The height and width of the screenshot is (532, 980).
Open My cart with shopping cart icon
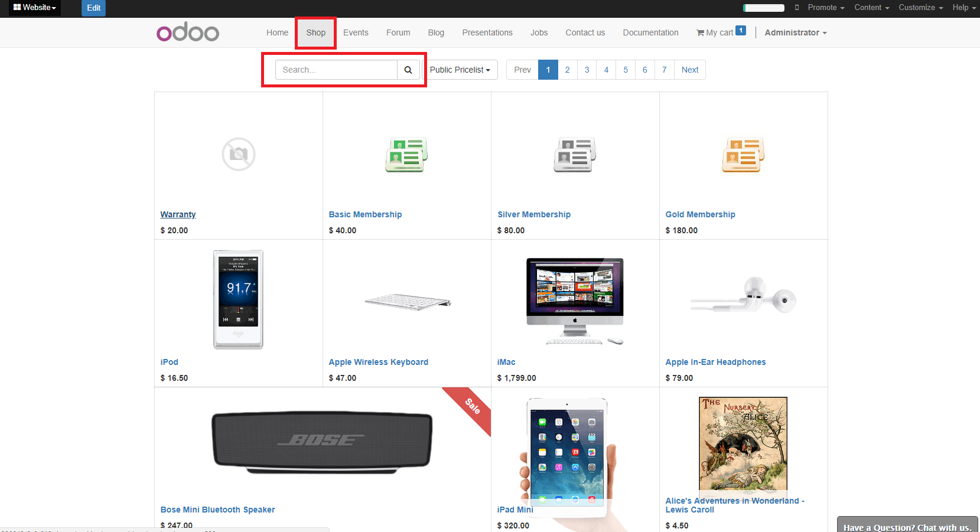pos(720,32)
